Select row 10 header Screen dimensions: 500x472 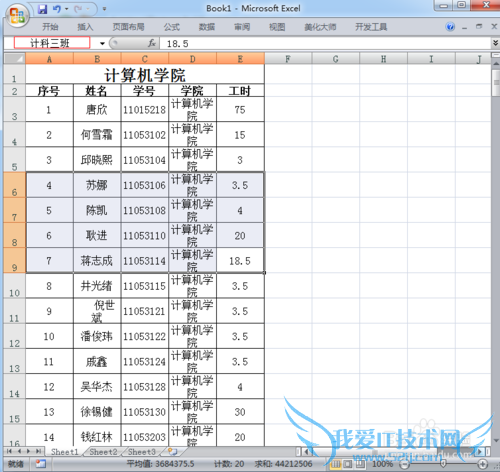coord(14,286)
